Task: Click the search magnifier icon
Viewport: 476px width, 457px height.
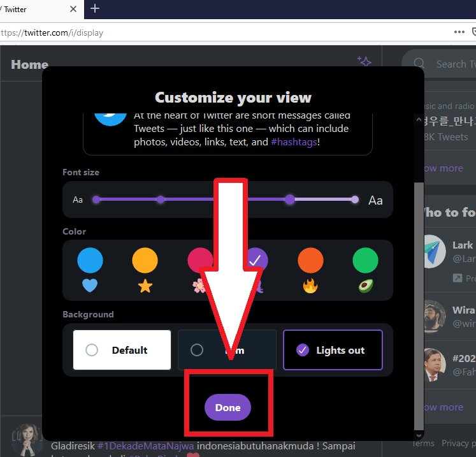Action: [419, 63]
